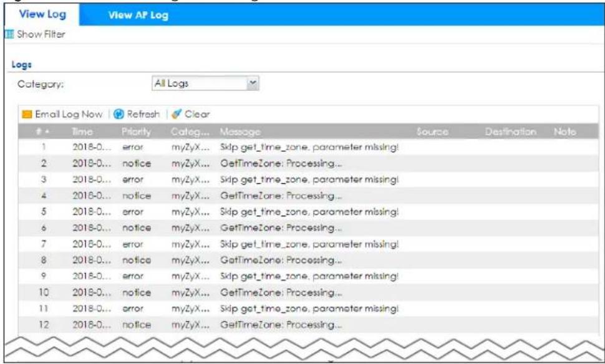The image size is (605, 364).
Task: Click the Clear broom icon
Action: click(177, 114)
